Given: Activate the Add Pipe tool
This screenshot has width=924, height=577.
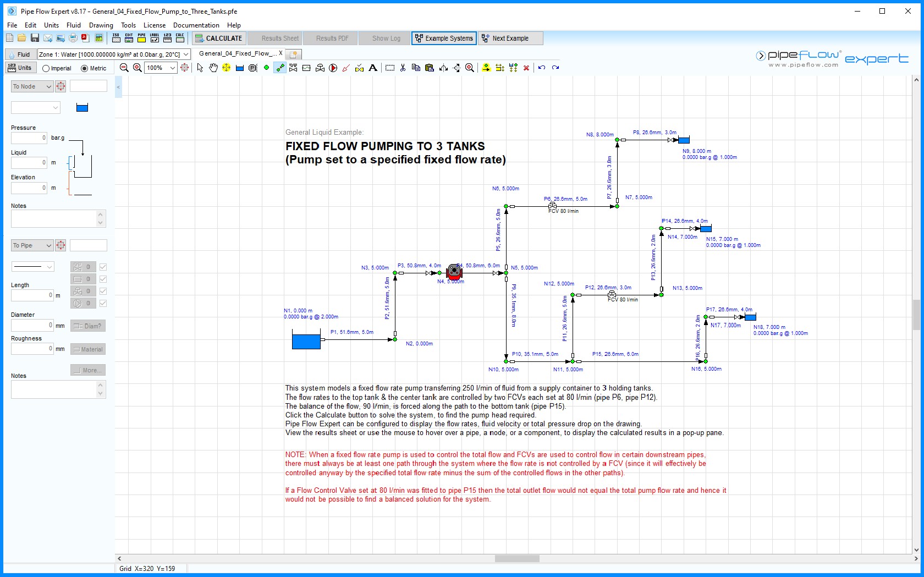Looking at the screenshot, I should tap(280, 68).
